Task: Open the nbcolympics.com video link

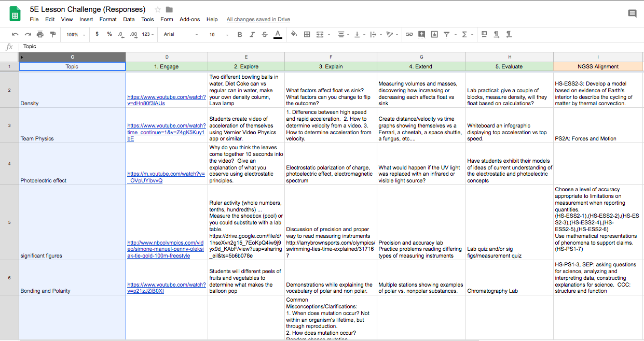Action: [x=165, y=249]
